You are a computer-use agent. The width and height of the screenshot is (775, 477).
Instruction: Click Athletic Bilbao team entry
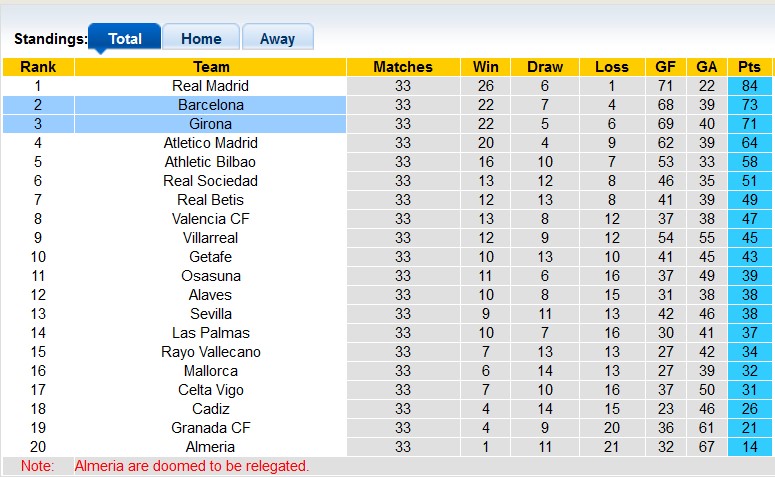coord(210,162)
